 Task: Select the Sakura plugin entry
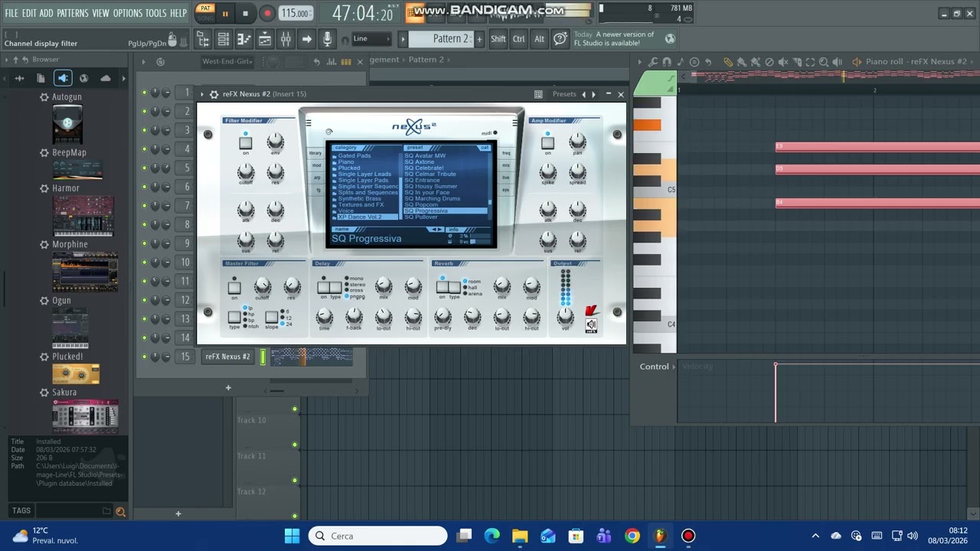(x=64, y=393)
